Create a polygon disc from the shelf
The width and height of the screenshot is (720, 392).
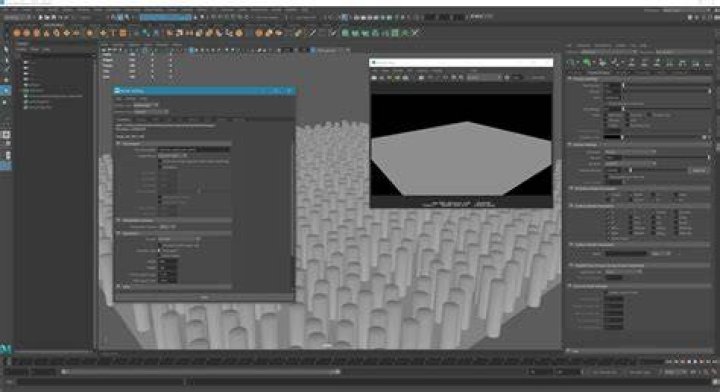pos(76,33)
